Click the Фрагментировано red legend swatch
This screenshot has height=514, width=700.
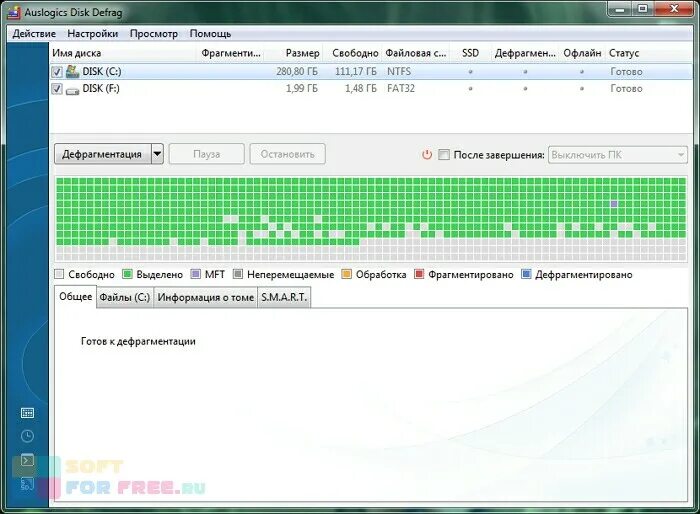click(419, 274)
